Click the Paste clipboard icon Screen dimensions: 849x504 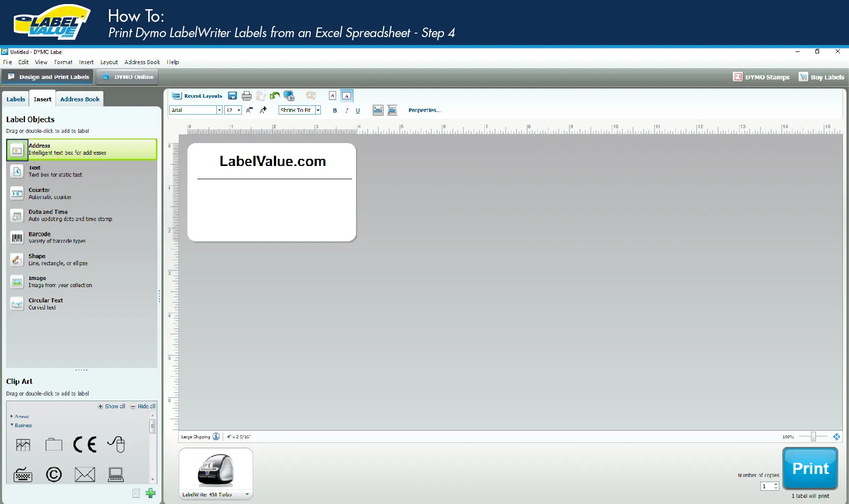261,96
